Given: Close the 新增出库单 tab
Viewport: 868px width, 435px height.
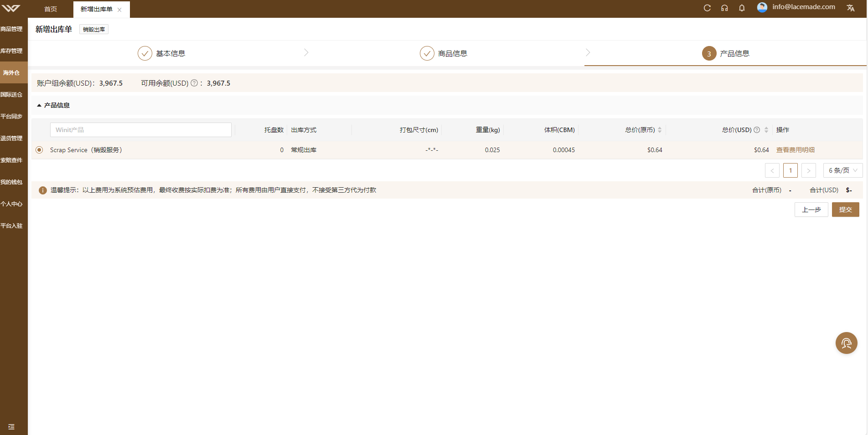Looking at the screenshot, I should coord(119,10).
